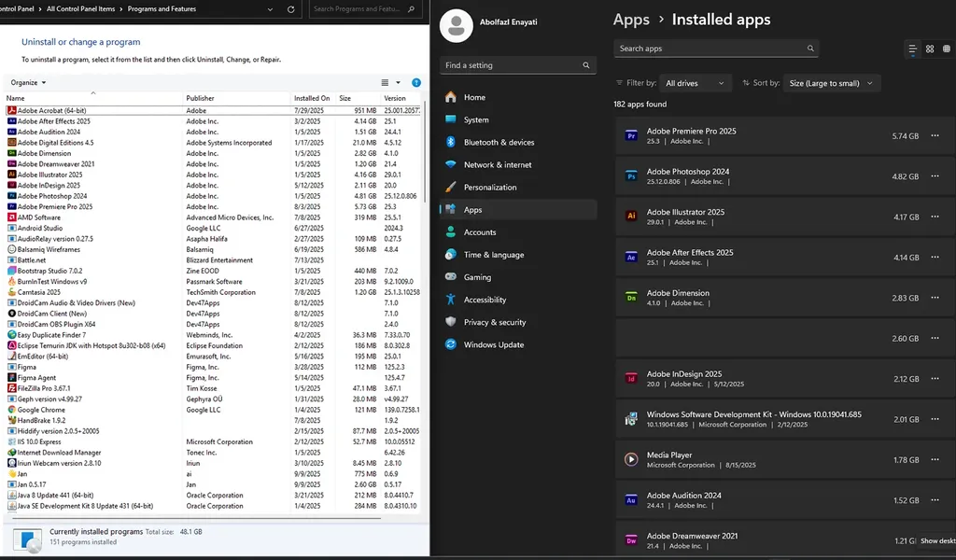
Task: Sort program list by Size column
Action: coord(345,98)
